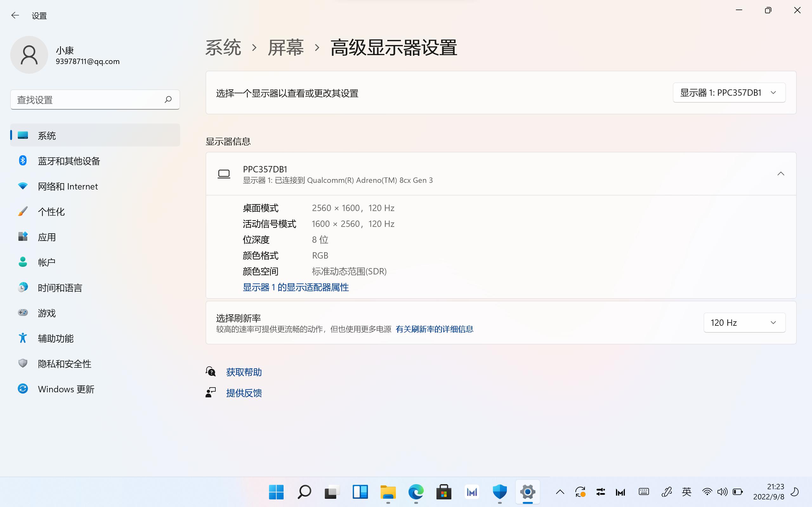The image size is (812, 507).
Task: Open the 游戏 settings section
Action: 47,313
